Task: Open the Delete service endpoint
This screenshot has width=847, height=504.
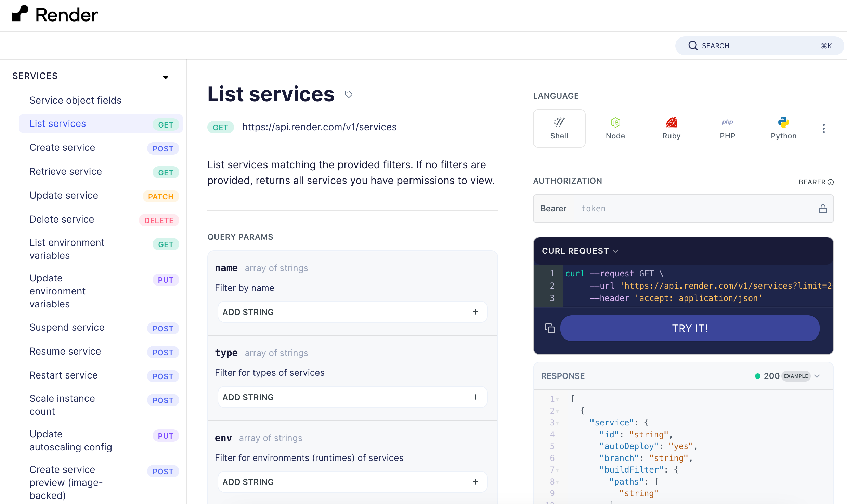Action: click(x=62, y=219)
